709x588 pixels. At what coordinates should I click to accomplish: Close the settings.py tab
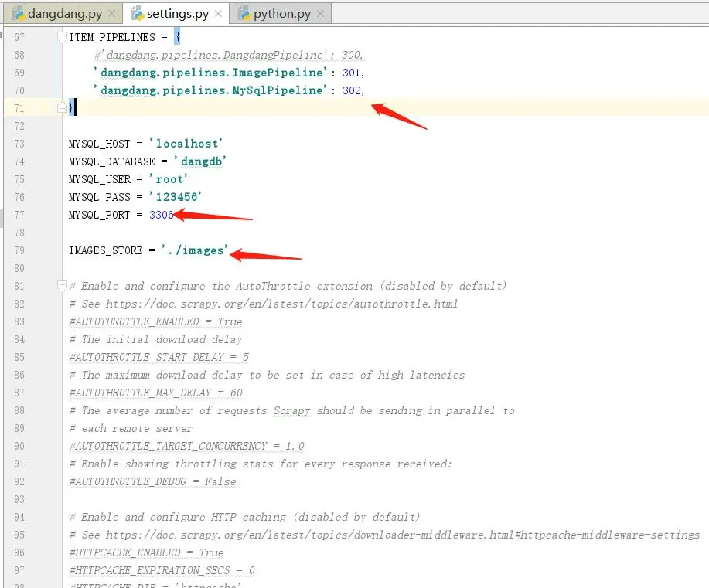pyautogui.click(x=218, y=14)
